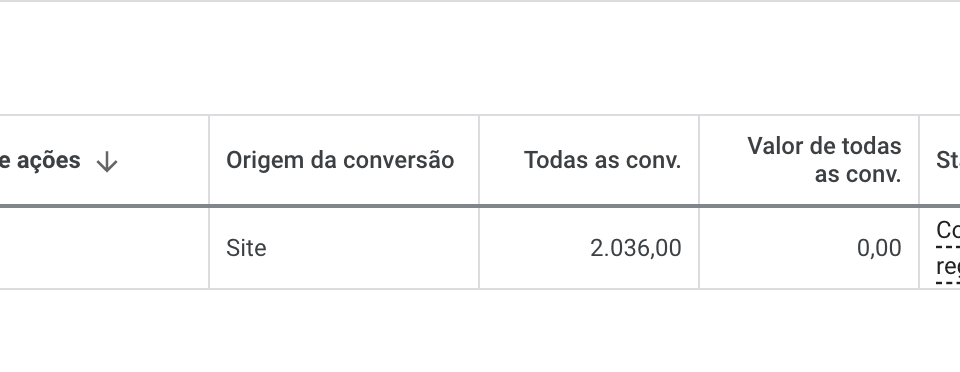This screenshot has width=960, height=372.
Task: Sort by the ações column header
Action: (40, 160)
